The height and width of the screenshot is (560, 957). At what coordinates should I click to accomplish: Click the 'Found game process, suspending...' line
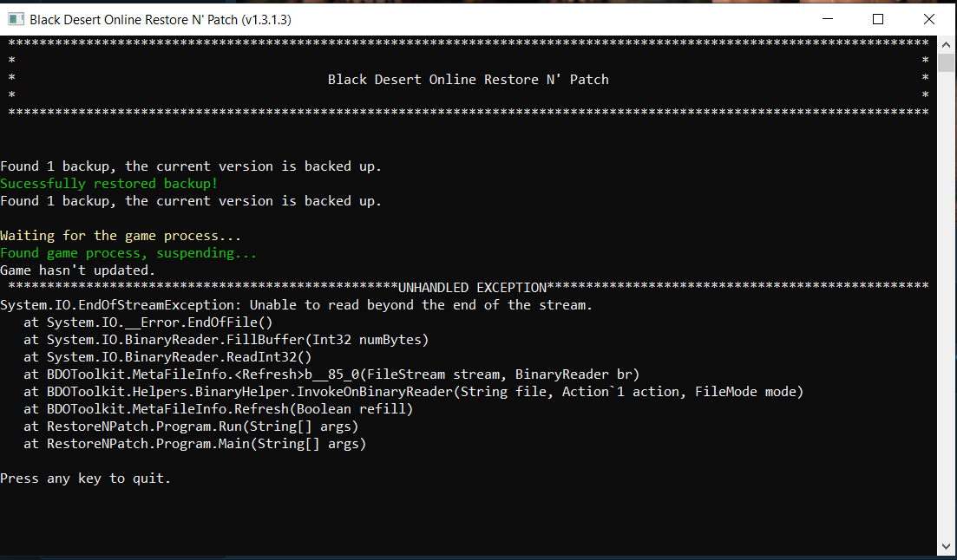(128, 253)
